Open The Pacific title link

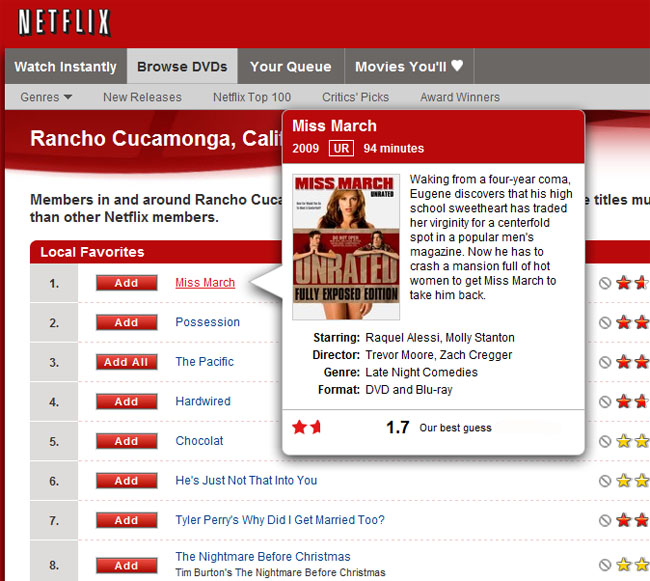(204, 362)
